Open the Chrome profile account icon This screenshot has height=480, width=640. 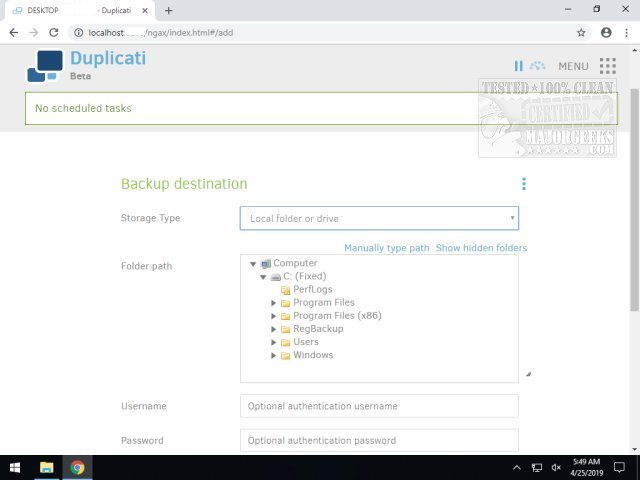tap(606, 33)
